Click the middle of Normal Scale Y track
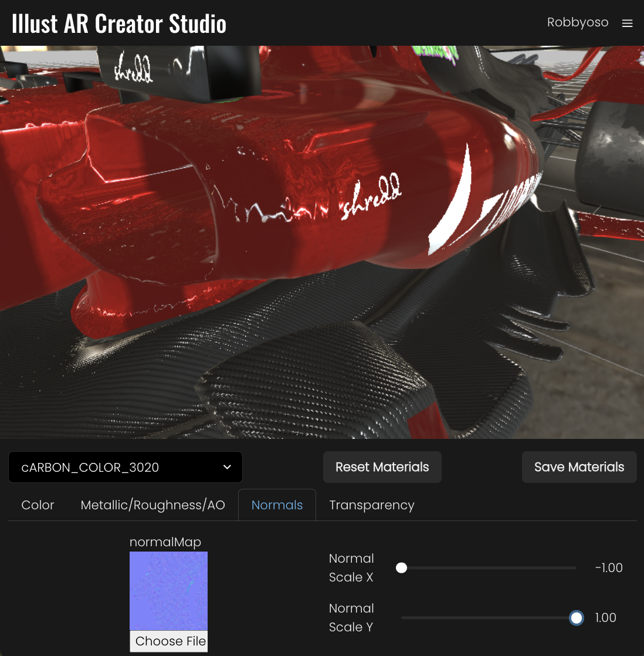Screen dimensions: 644x656 [489, 618]
